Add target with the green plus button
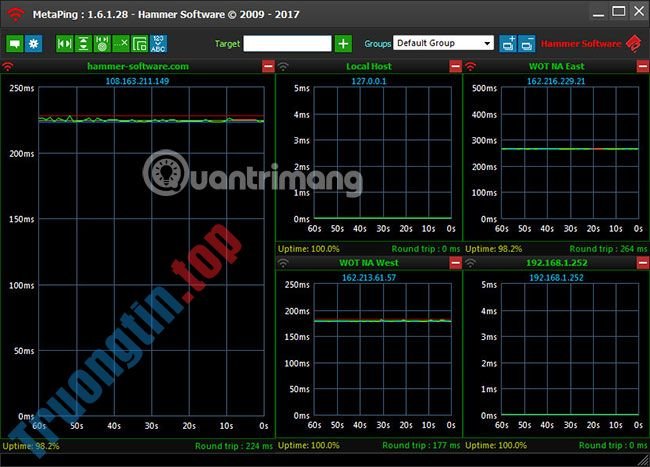 click(x=343, y=44)
